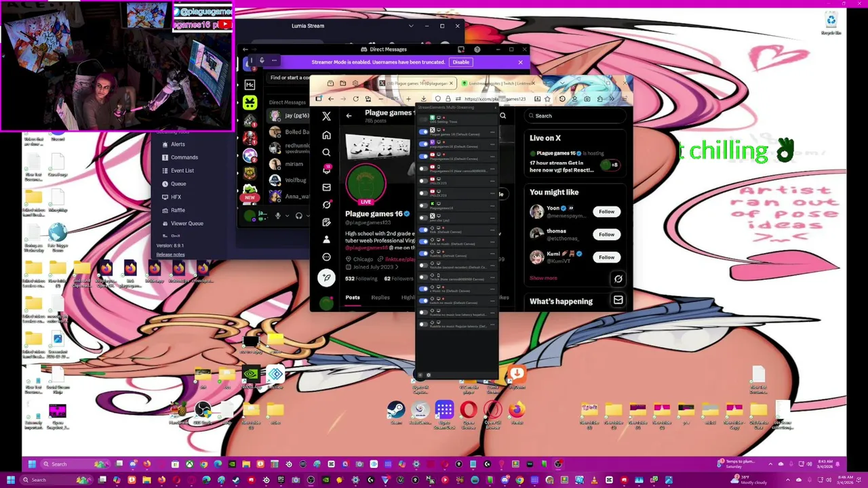868x488 pixels.
Task: Open browser extensions puzzle icon
Action: [600, 99]
